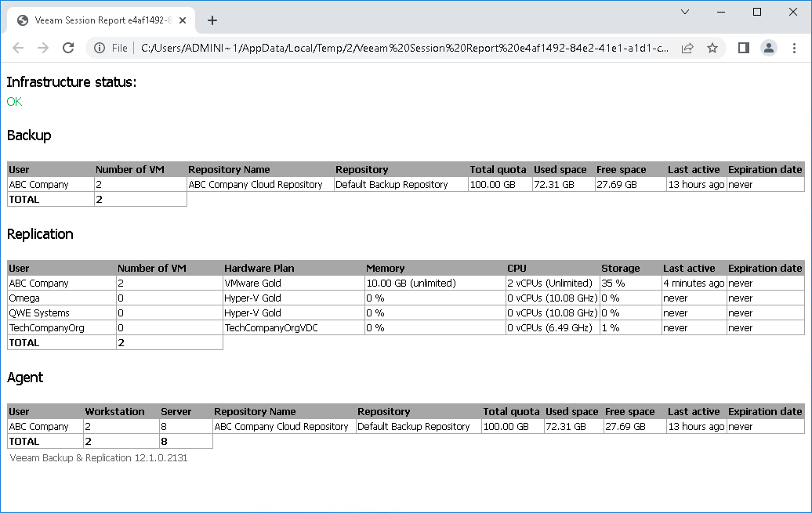This screenshot has width=812, height=513.
Task: Click 35 % storage value
Action: pyautogui.click(x=613, y=284)
